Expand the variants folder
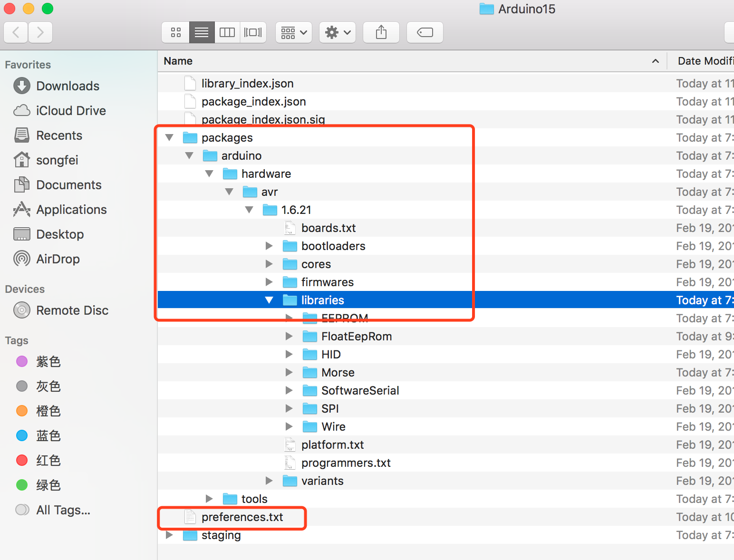The width and height of the screenshot is (734, 560). click(x=269, y=481)
